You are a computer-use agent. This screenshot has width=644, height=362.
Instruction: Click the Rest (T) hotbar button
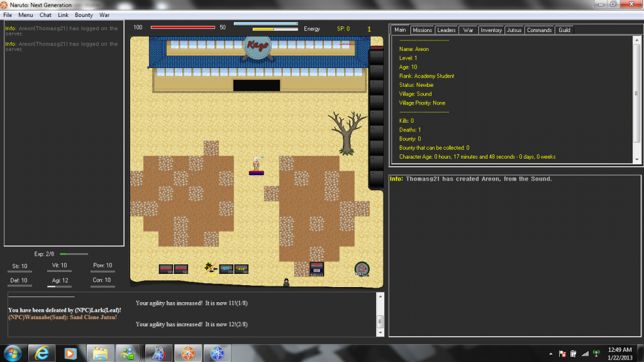(x=226, y=269)
